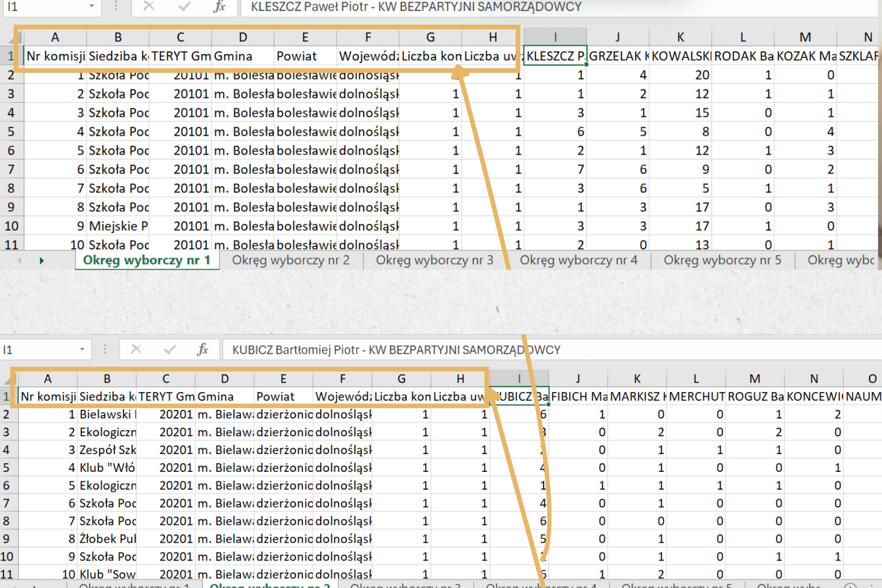Select column K header in the upper sheet

[680, 37]
